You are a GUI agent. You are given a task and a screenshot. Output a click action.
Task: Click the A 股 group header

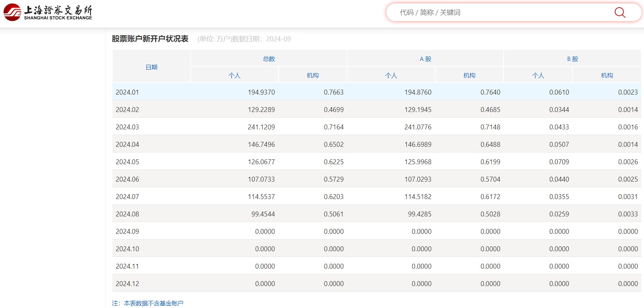[x=425, y=59]
